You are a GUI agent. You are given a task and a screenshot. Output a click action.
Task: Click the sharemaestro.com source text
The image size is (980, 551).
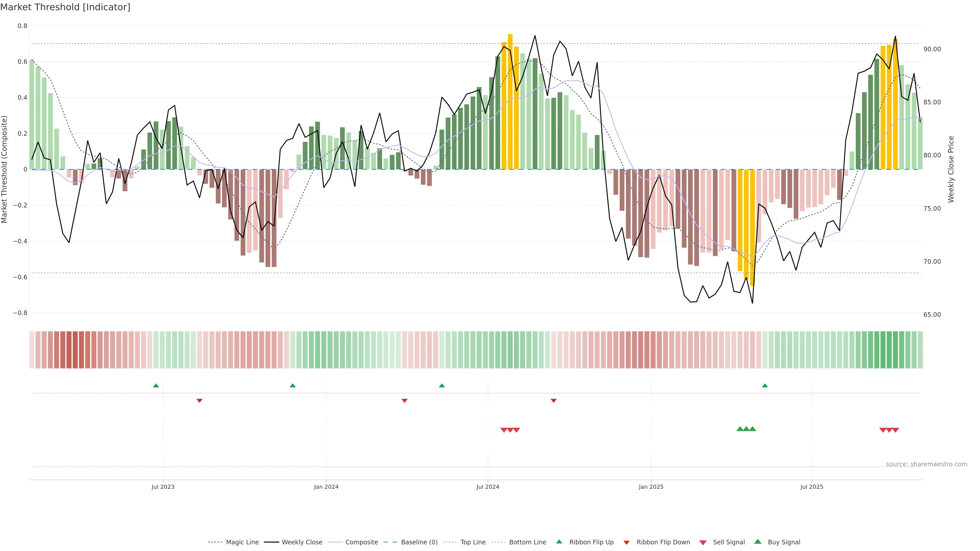click(926, 464)
